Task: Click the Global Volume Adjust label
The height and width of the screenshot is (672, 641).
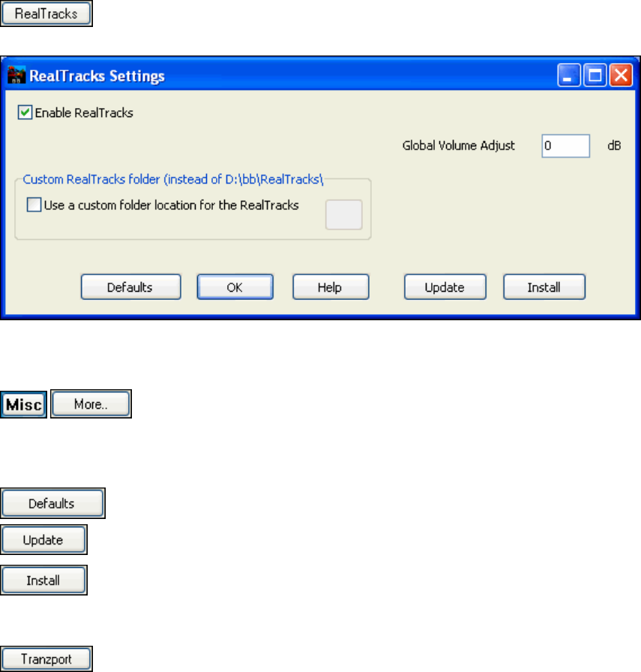Action: (459, 145)
